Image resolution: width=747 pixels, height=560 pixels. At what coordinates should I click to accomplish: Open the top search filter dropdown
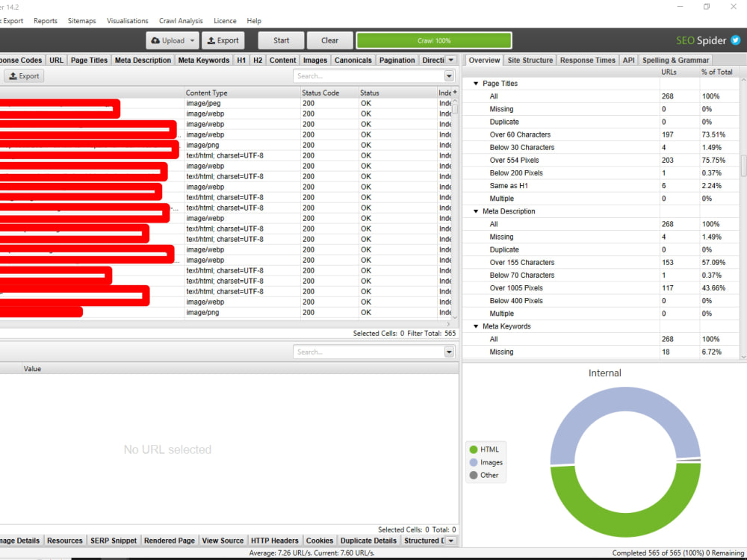pyautogui.click(x=449, y=76)
